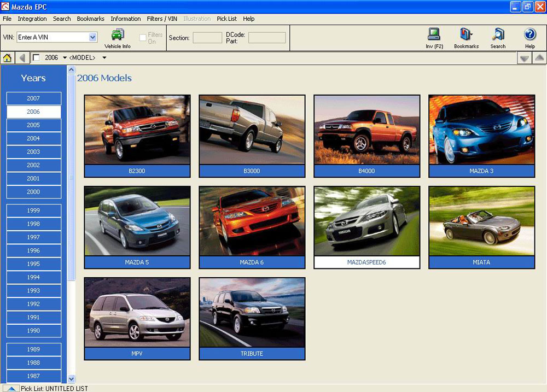Viewport: 547px width, 392px height.
Task: Click the back arrow navigation icon
Action: [x=22, y=58]
